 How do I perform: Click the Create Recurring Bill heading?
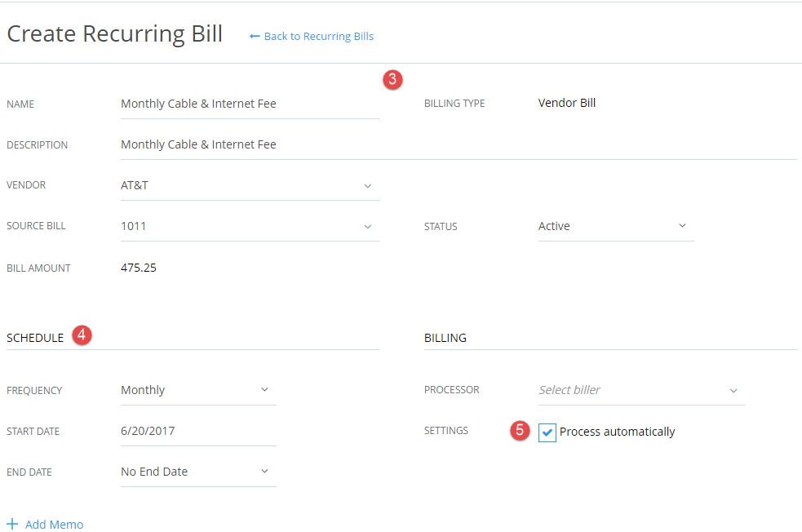click(114, 34)
